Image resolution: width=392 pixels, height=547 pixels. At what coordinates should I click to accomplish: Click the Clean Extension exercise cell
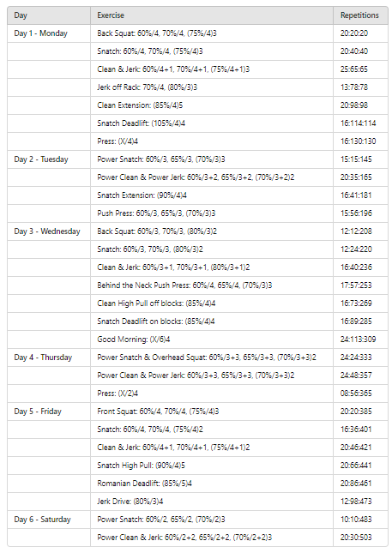tap(212, 105)
